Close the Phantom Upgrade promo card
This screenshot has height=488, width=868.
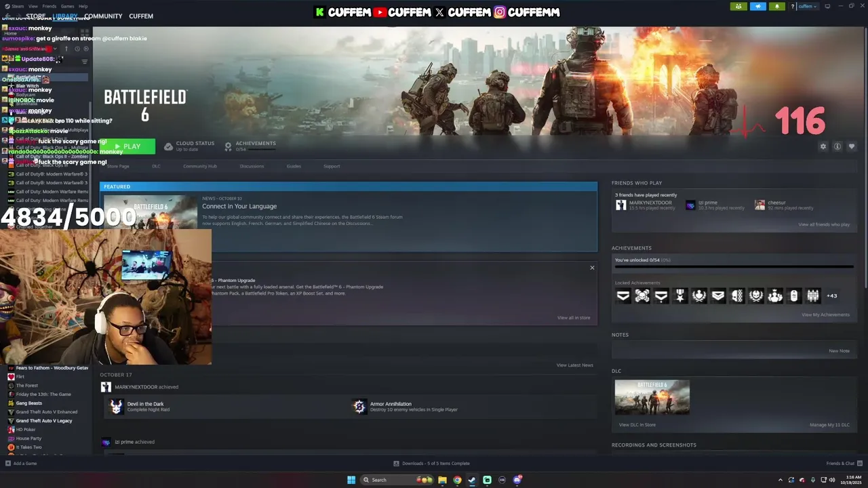point(592,268)
